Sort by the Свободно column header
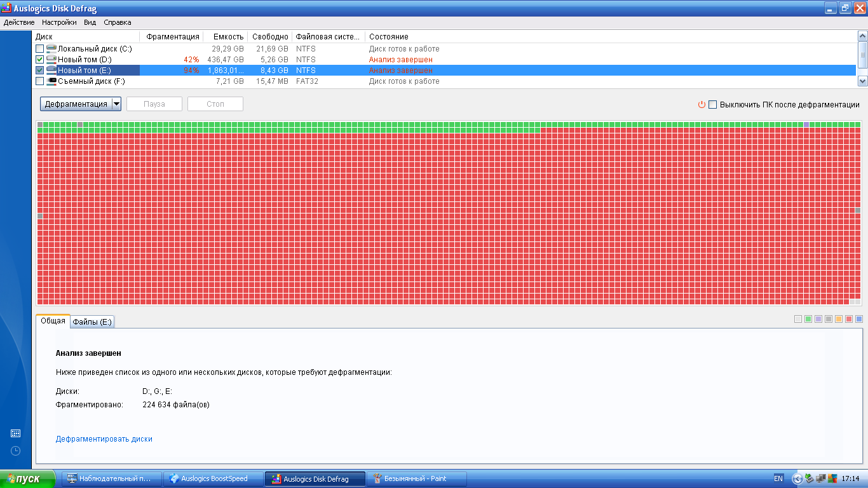Image resolution: width=868 pixels, height=488 pixels. [269, 37]
